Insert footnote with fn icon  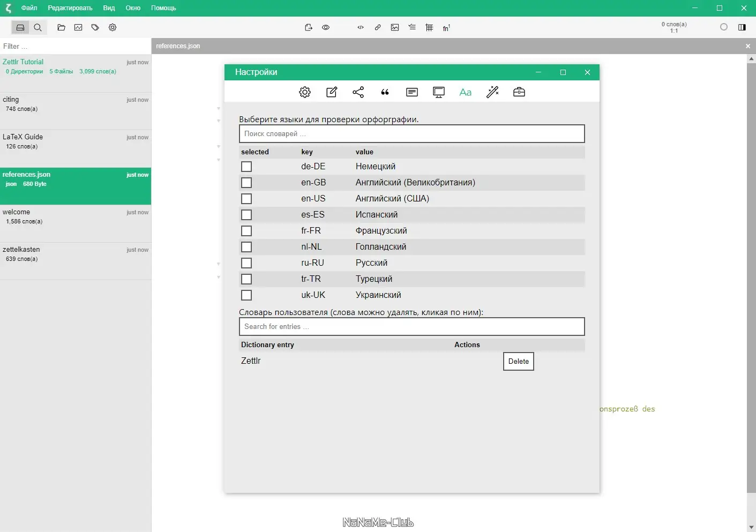[x=446, y=28]
